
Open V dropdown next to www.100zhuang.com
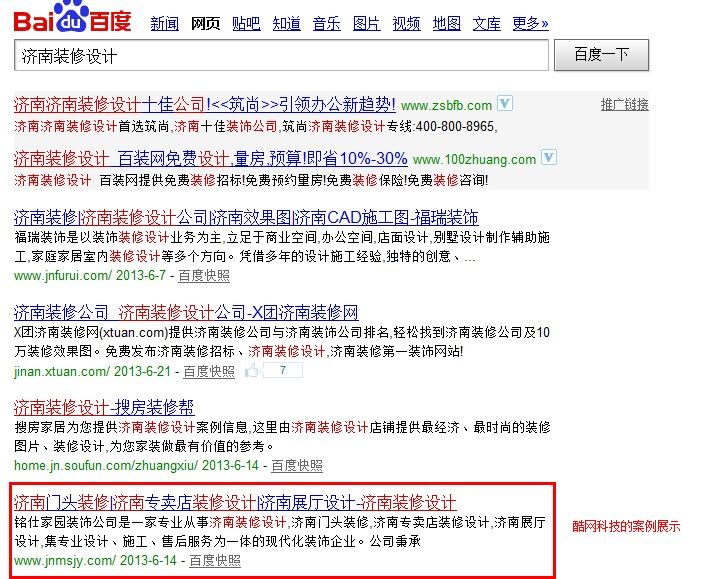click(x=549, y=157)
